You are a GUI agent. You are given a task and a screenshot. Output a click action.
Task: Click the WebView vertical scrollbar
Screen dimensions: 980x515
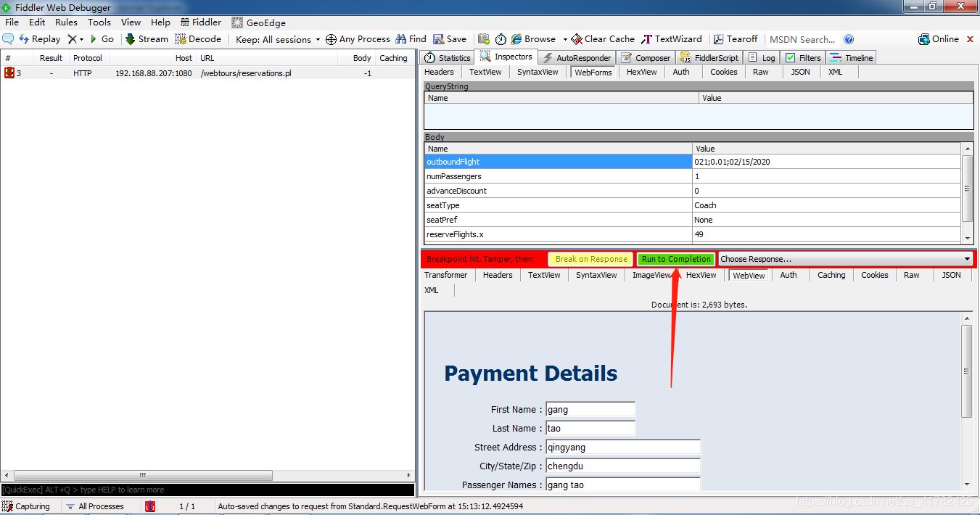[x=967, y=401]
